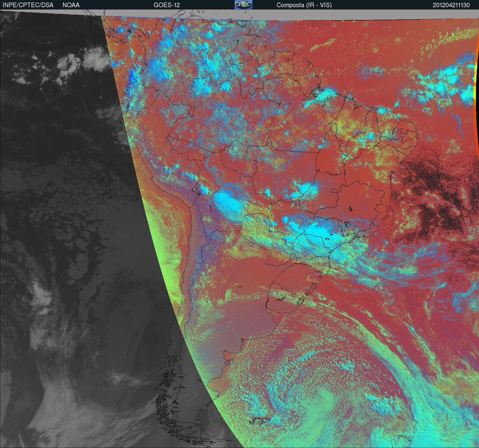Click the GOES-12 satellite label
Viewport: 479px width, 448px height.
(x=166, y=5)
